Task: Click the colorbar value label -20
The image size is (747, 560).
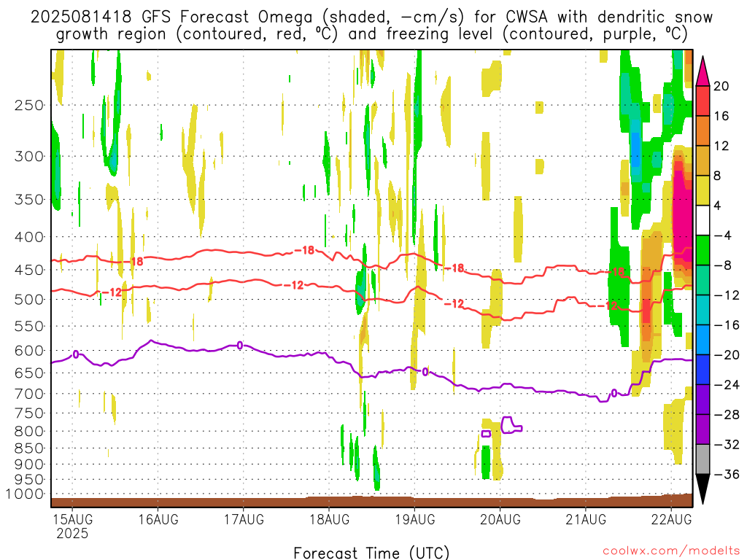Action: [727, 355]
